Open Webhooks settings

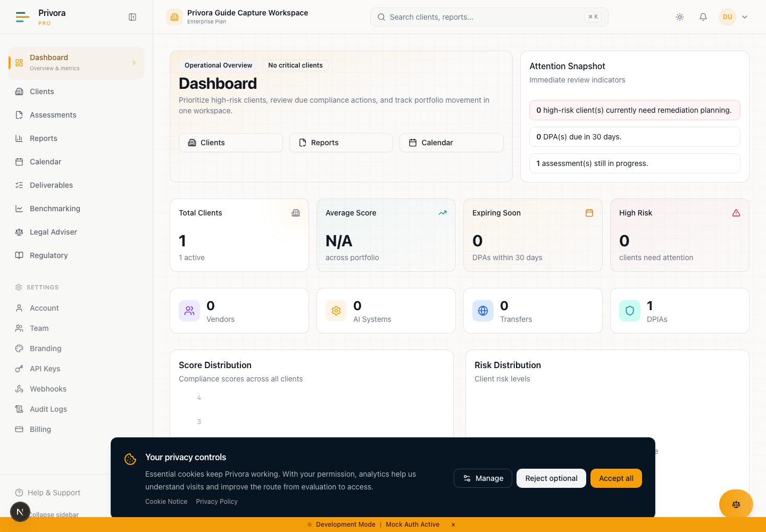pyautogui.click(x=77, y=389)
